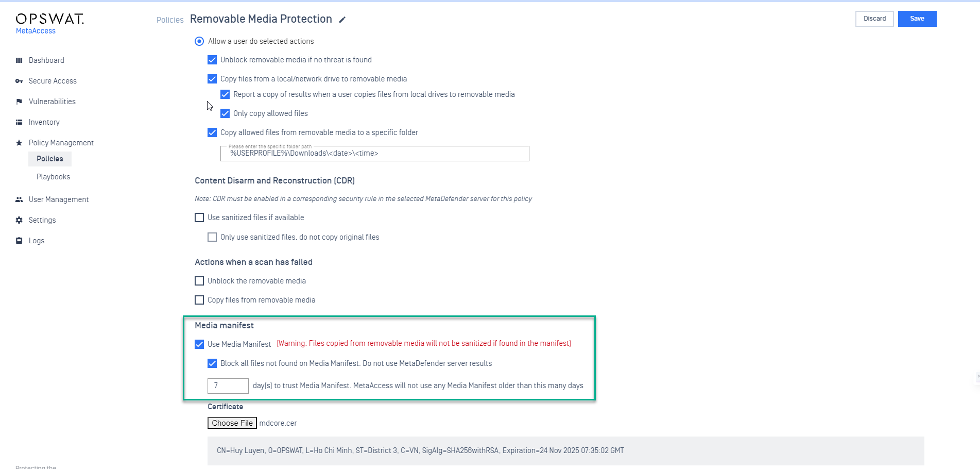
Task: Edit policy name with pencil icon
Action: click(342, 20)
